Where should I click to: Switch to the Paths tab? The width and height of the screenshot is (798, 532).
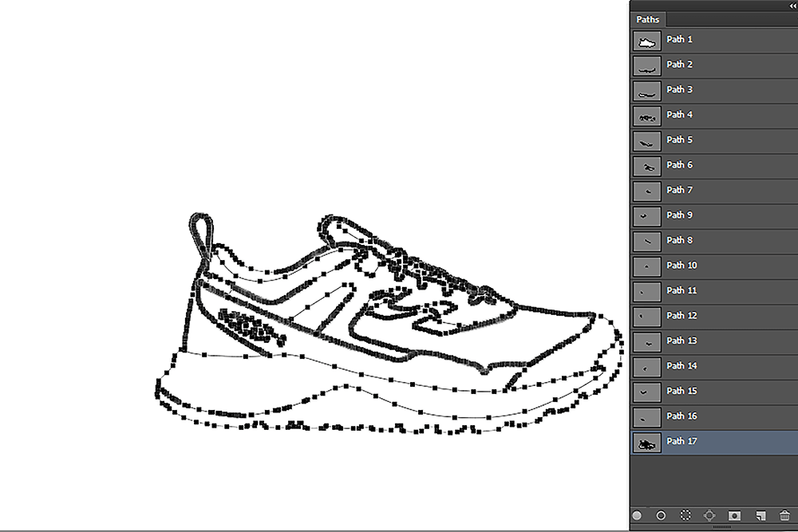pyautogui.click(x=647, y=19)
